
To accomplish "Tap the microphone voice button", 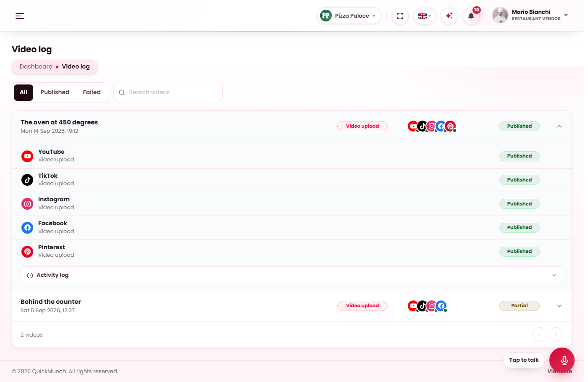I will tap(562, 360).
